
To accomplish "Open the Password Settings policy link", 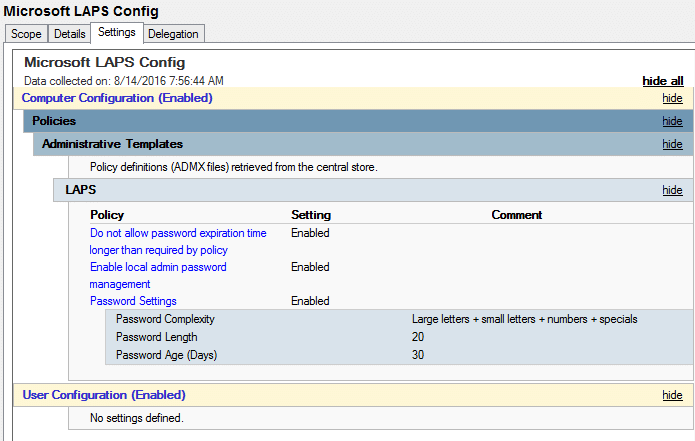I will (133, 301).
